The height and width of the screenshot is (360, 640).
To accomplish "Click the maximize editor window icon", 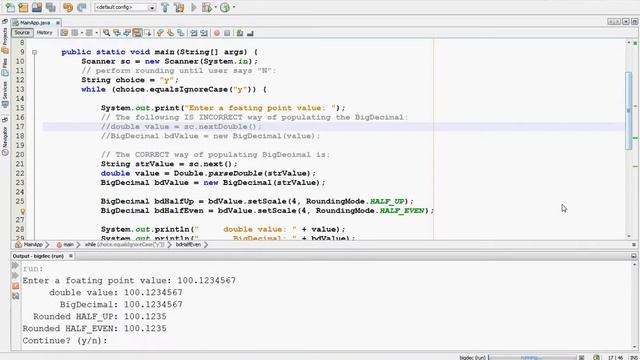I will (x=634, y=22).
